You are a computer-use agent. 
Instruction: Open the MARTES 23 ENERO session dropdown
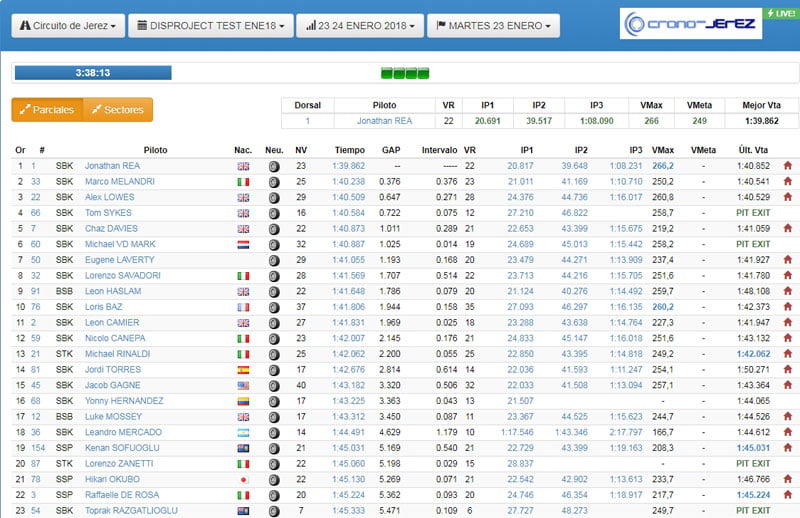490,25
